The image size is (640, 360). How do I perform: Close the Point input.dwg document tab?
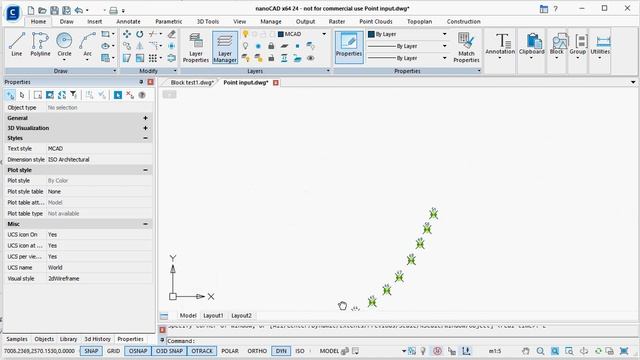(276, 83)
